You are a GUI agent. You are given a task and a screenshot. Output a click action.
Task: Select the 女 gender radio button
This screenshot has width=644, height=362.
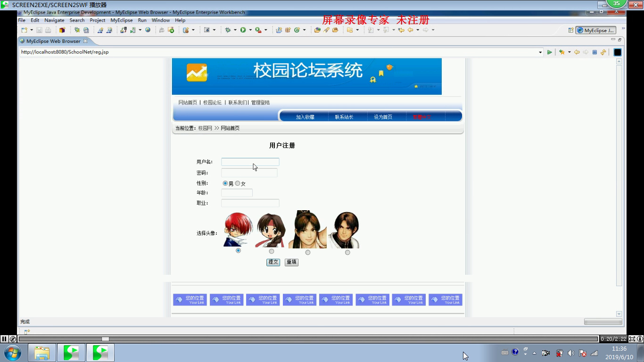click(x=238, y=183)
